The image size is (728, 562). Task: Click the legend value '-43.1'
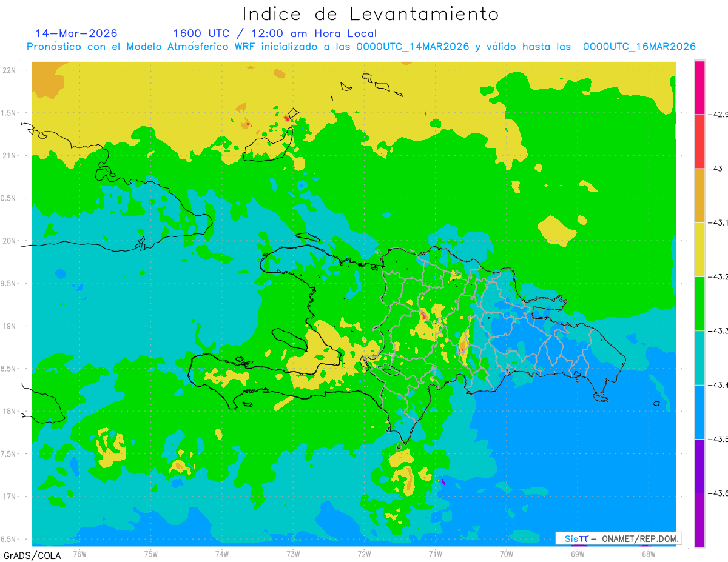pyautogui.click(x=718, y=222)
